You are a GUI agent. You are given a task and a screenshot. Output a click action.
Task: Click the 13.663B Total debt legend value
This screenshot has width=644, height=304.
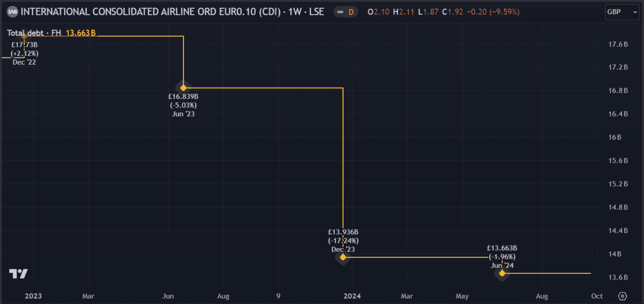pos(80,33)
